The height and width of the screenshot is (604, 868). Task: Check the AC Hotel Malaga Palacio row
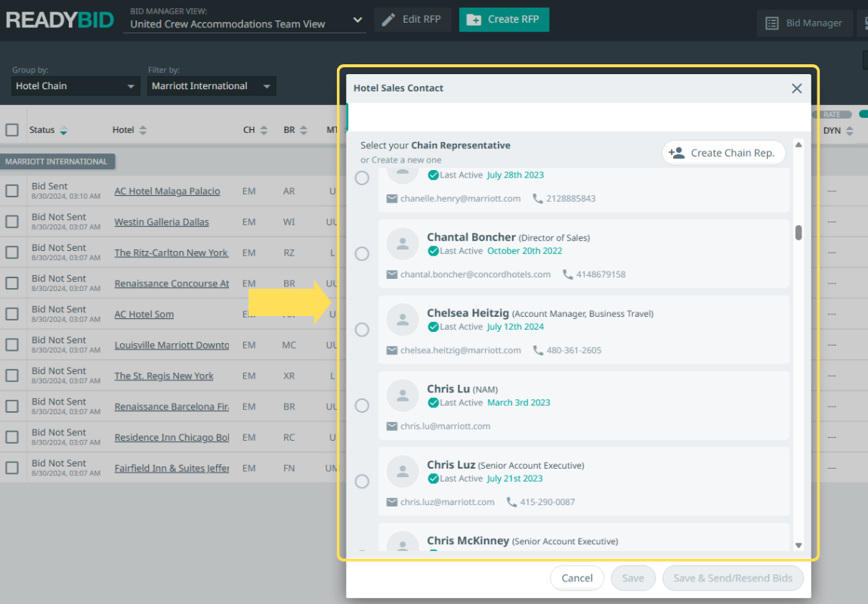pyautogui.click(x=11, y=191)
